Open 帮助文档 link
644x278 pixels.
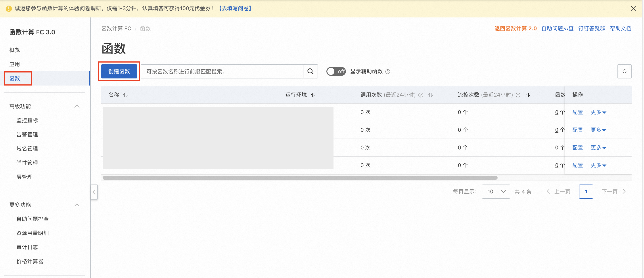pyautogui.click(x=621, y=29)
